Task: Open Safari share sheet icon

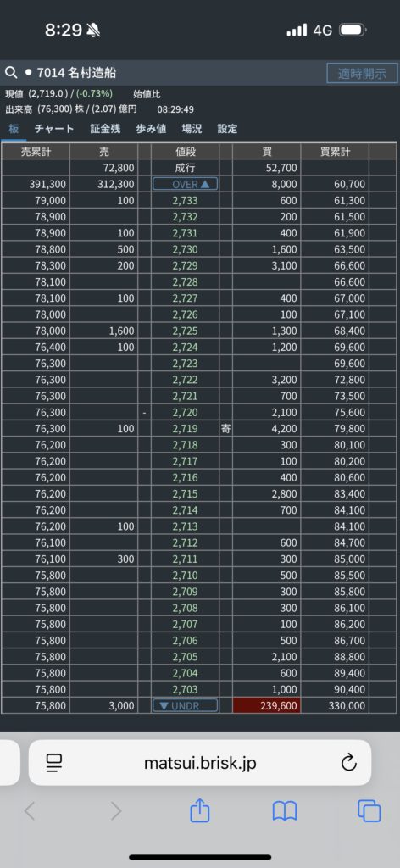Action: pyautogui.click(x=200, y=811)
